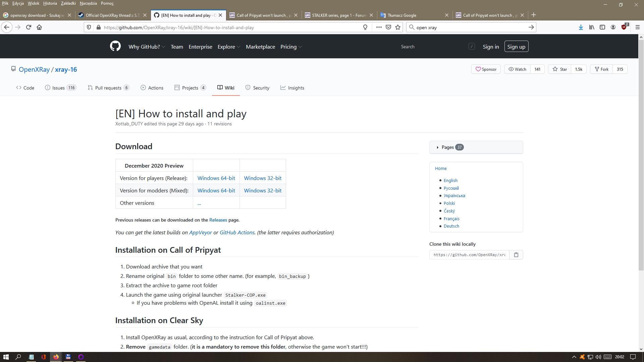Click the tracking protection shield icon

pyautogui.click(x=89, y=27)
